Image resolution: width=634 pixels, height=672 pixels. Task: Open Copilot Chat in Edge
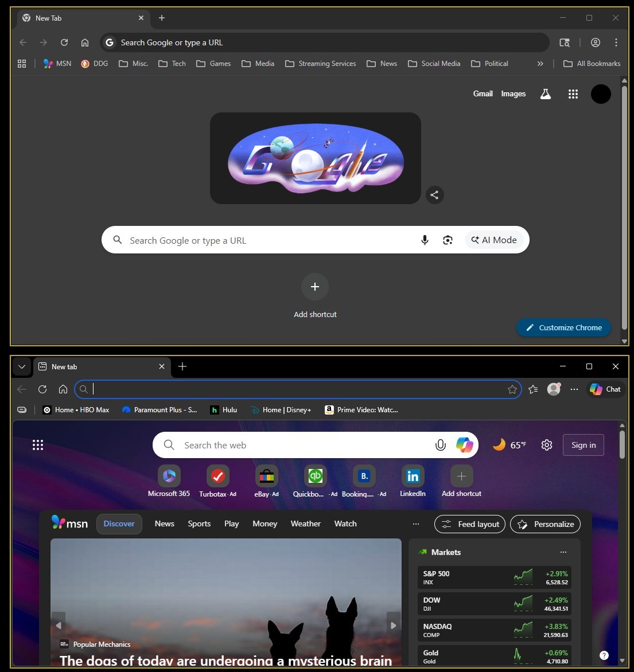coord(605,389)
